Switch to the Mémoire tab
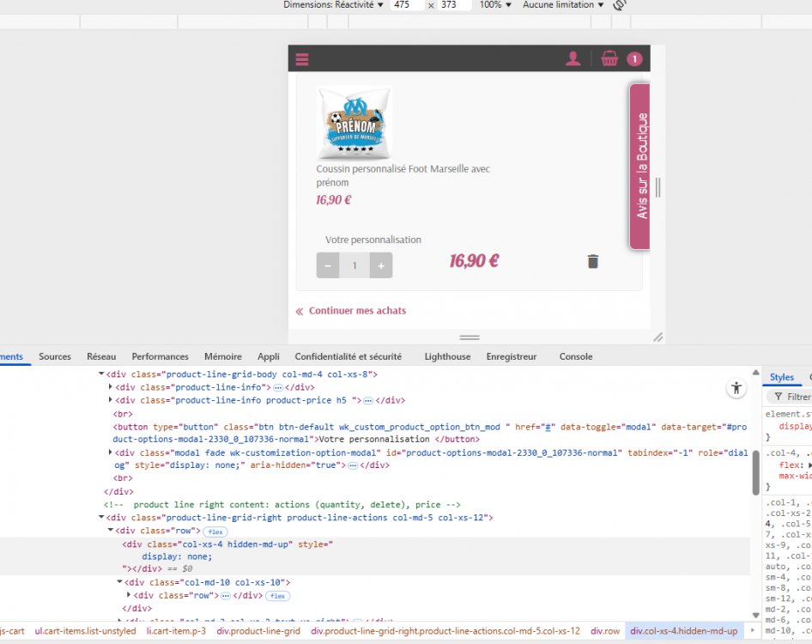812x644 pixels. 222,356
